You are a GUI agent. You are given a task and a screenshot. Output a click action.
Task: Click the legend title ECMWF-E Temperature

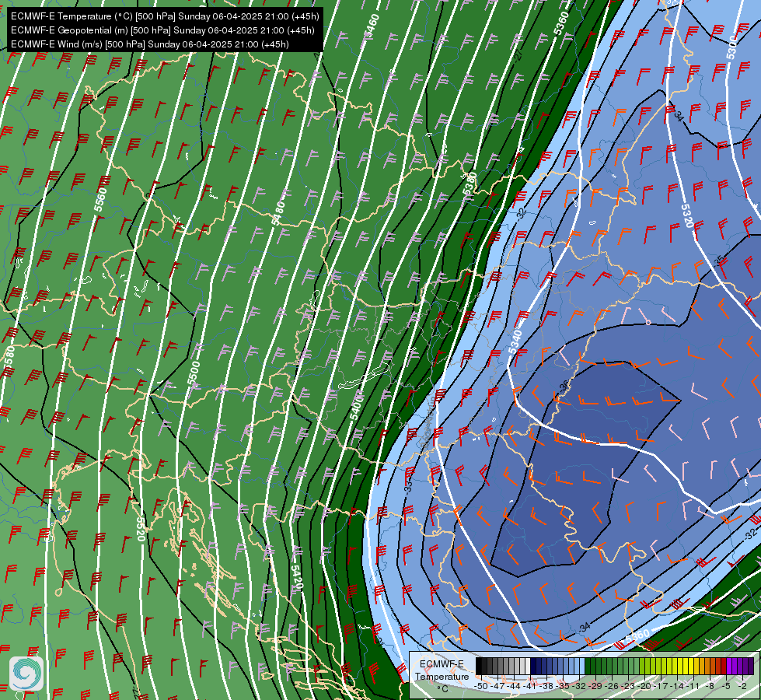(x=442, y=670)
